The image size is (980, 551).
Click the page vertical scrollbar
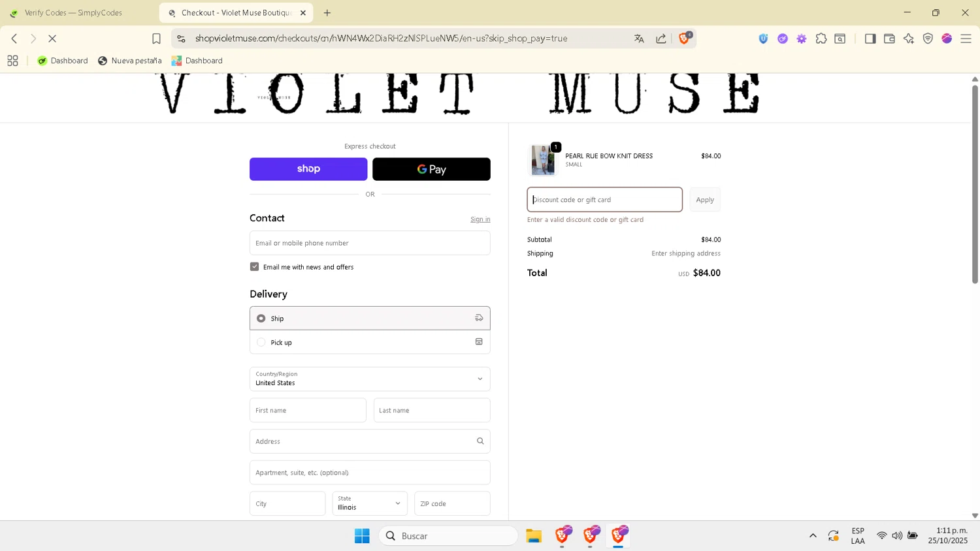click(975, 184)
